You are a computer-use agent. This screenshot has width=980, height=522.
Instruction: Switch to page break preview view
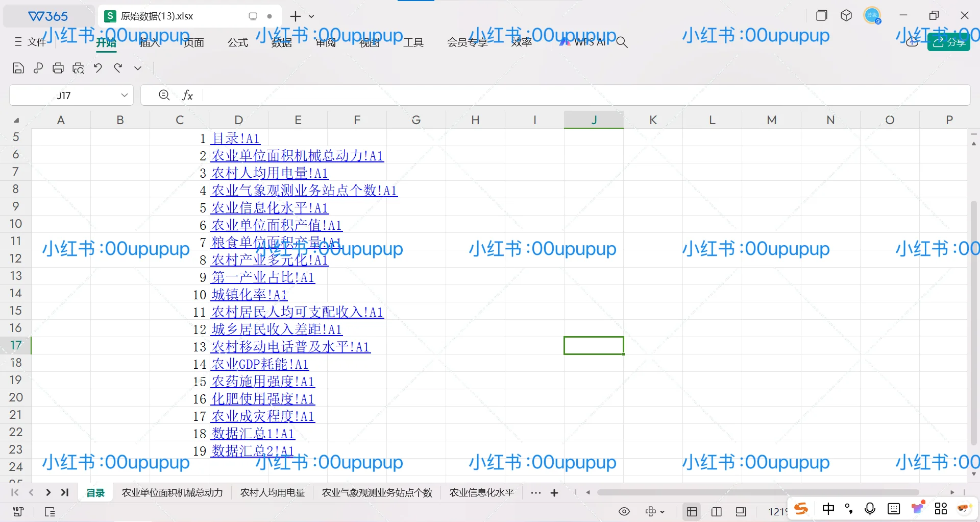pos(717,511)
